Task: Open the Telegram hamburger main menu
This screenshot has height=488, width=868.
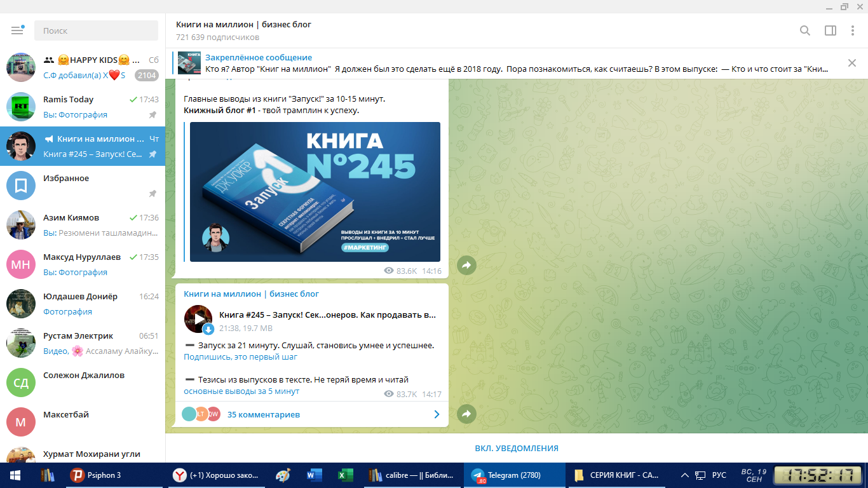Action: pos(17,30)
